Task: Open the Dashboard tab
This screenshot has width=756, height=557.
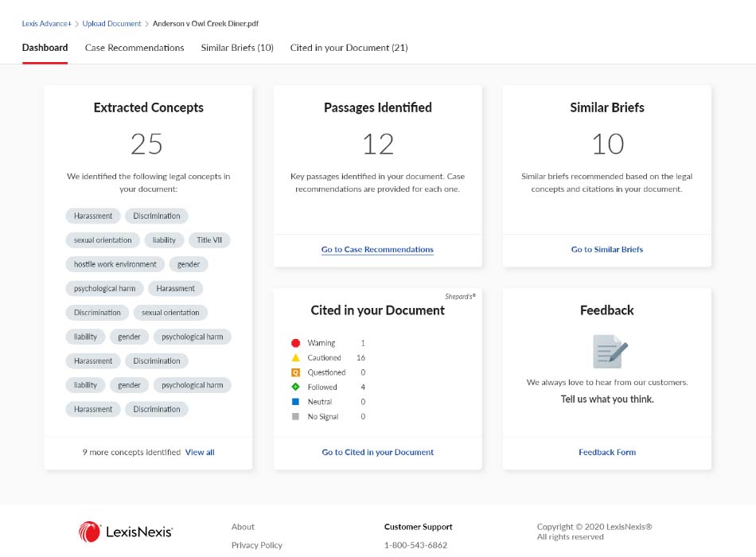Action: point(45,48)
